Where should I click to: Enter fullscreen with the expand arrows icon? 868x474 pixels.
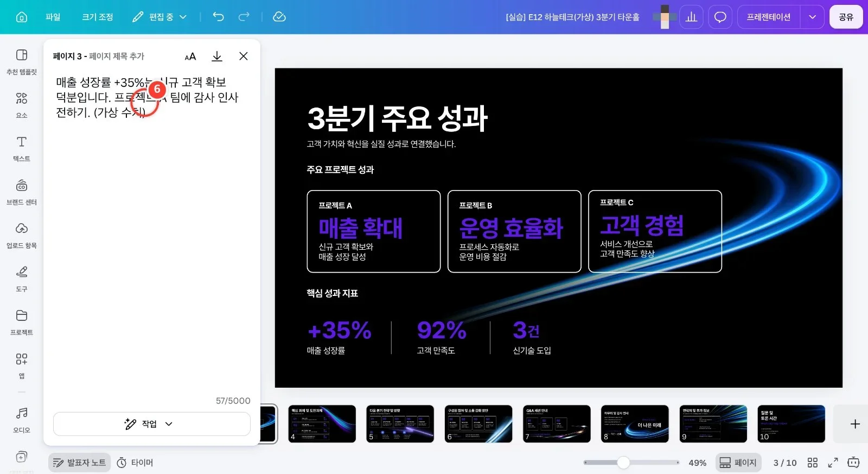[x=833, y=463]
